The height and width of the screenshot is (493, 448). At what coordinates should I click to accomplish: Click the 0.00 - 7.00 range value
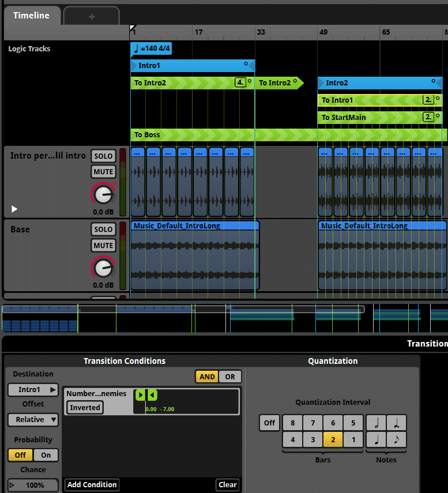pyautogui.click(x=160, y=409)
